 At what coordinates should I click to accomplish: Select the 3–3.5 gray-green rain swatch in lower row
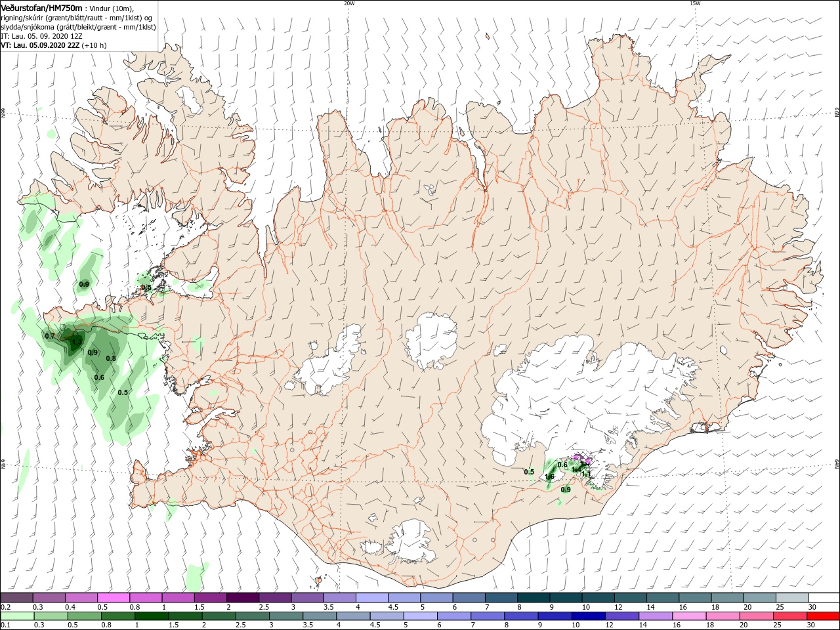coord(285,616)
